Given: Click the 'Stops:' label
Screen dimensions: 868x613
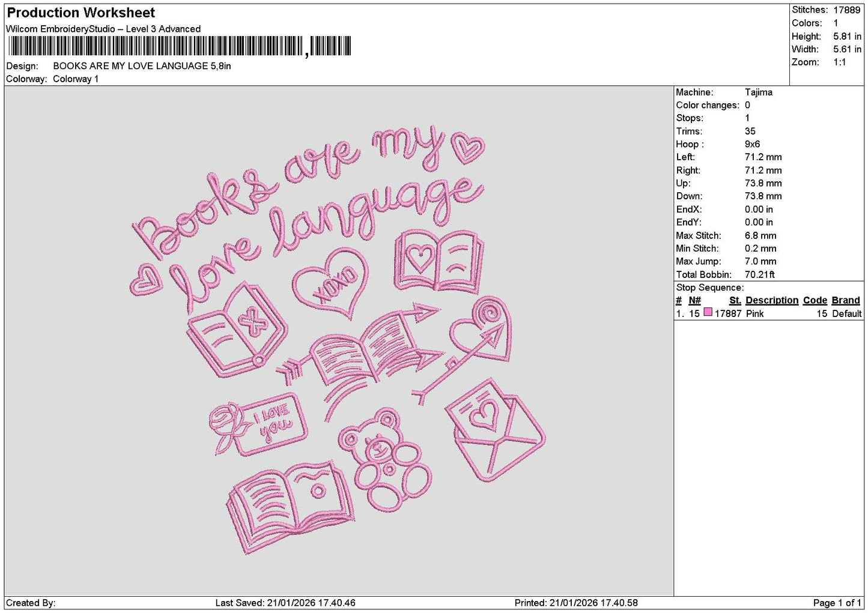Looking at the screenshot, I should click(690, 118).
